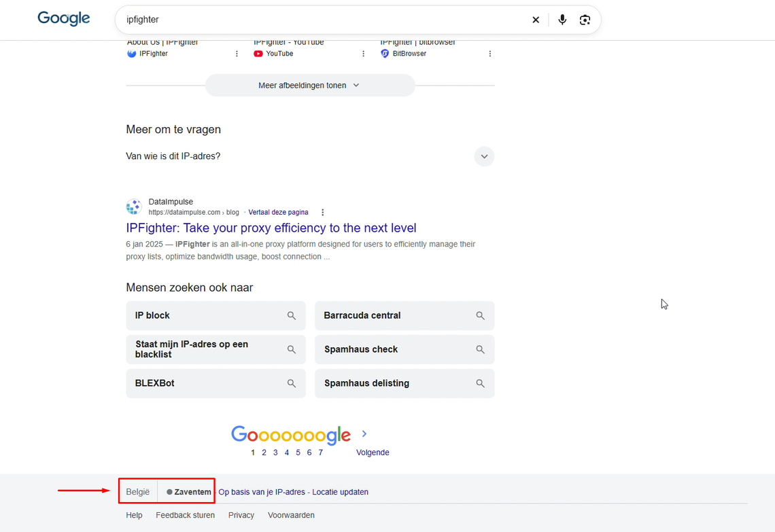Image resolution: width=775 pixels, height=532 pixels.
Task: Open the dataimpulse.com blog URL
Action: pyautogui.click(x=194, y=213)
